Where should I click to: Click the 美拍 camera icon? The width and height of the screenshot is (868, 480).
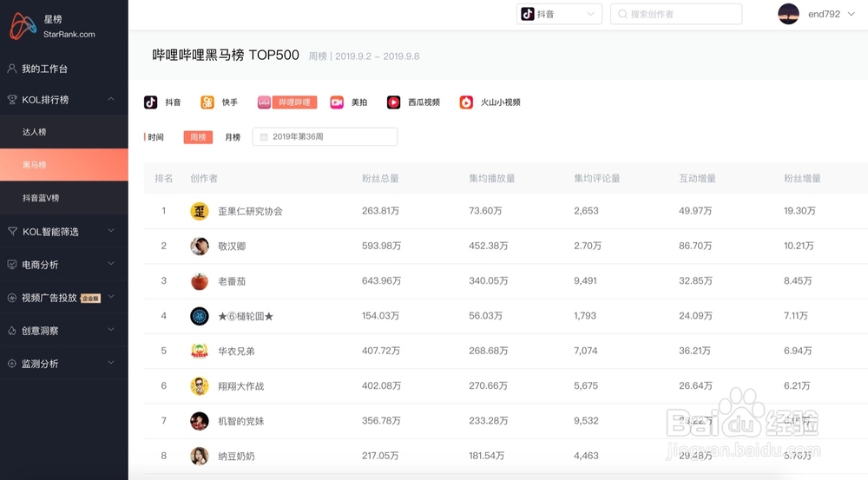click(337, 102)
